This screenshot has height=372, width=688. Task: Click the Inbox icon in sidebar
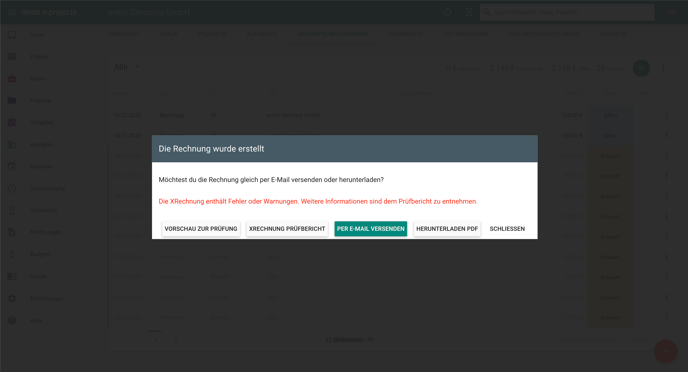click(12, 35)
